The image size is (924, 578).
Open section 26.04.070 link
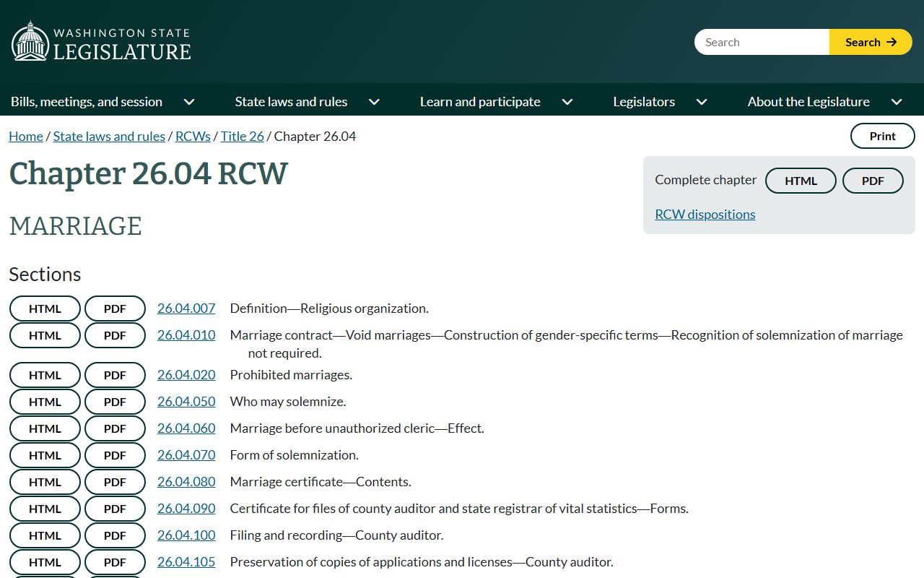[186, 455]
